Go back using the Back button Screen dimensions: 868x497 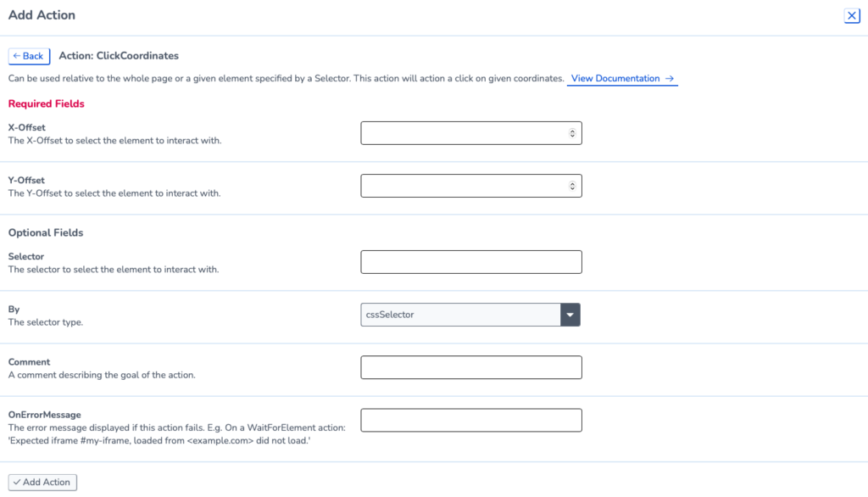pos(29,56)
